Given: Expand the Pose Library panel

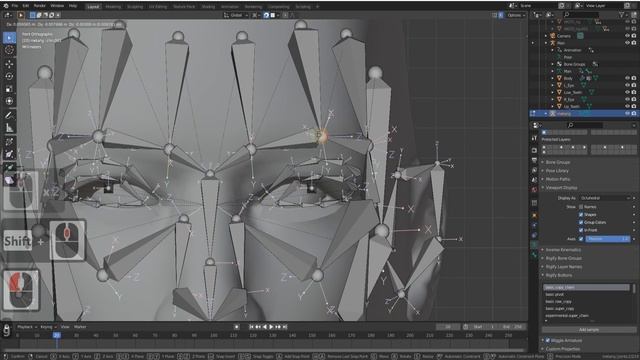Looking at the screenshot, I should (x=557, y=171).
